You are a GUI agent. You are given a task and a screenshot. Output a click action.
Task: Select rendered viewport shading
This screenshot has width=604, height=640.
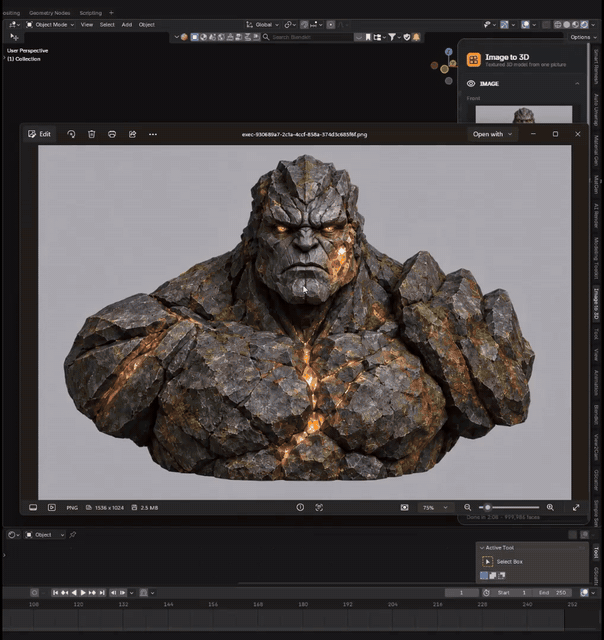(x=584, y=24)
